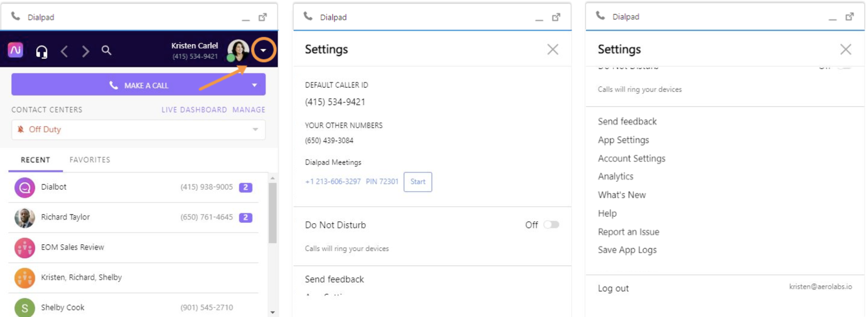Viewport: 868px width, 317px height.
Task: Open the Live Dashboard link
Action: coord(194,110)
